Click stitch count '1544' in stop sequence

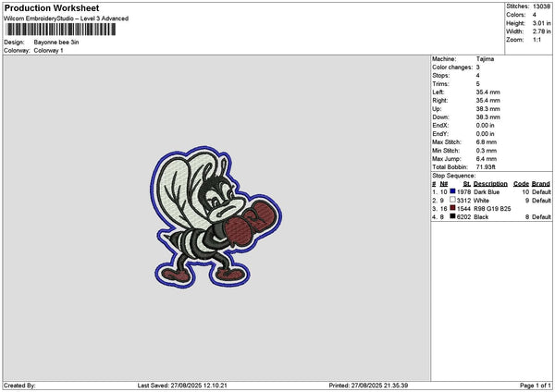463,209
